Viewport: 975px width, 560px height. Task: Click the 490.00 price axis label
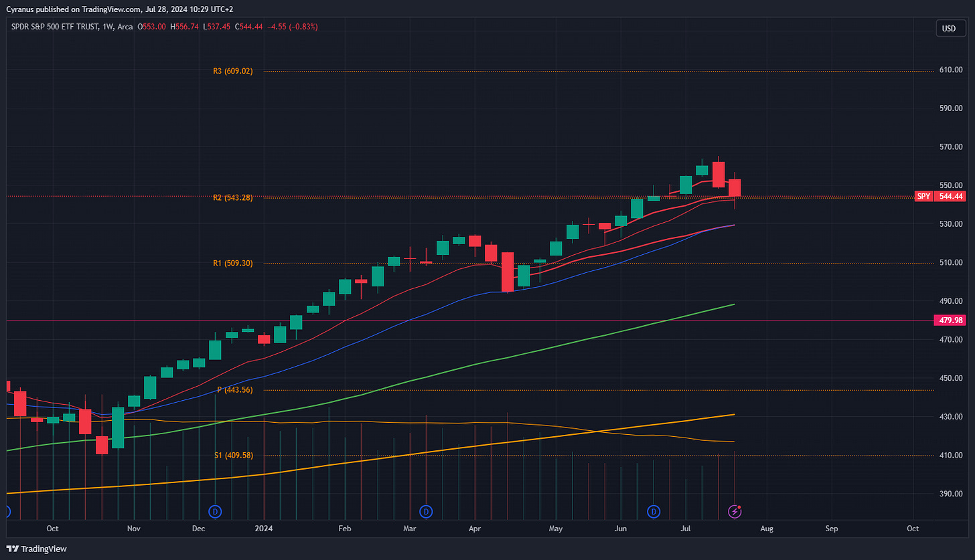(x=952, y=301)
